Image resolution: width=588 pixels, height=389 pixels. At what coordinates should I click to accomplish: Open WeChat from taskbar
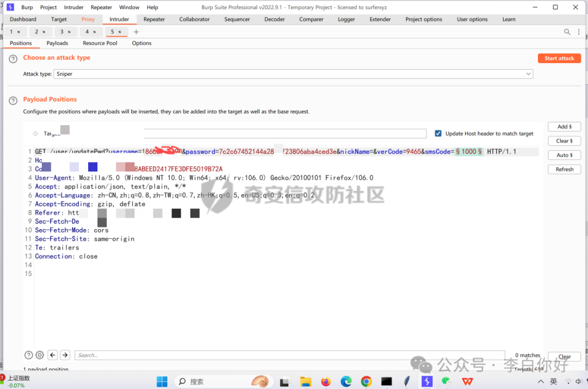[x=446, y=381]
